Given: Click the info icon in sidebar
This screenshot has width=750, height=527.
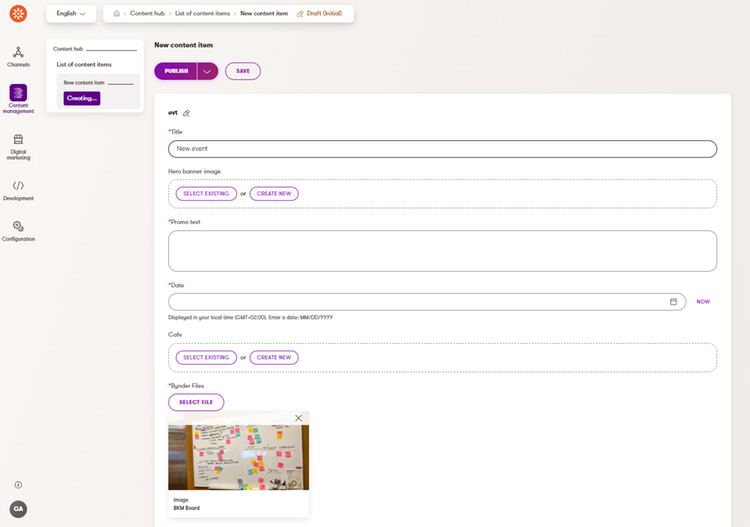Looking at the screenshot, I should click(18, 485).
